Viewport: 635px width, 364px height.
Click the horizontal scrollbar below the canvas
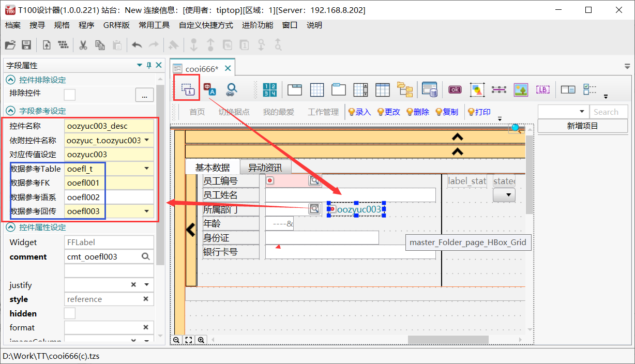(447, 340)
